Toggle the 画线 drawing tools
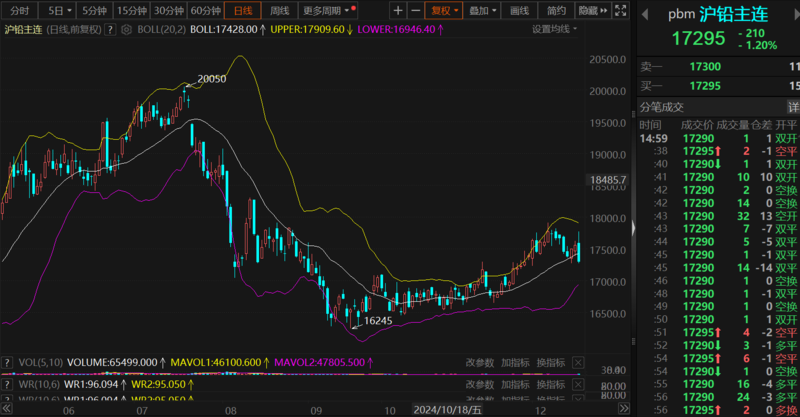The height and width of the screenshot is (417, 800). click(518, 10)
